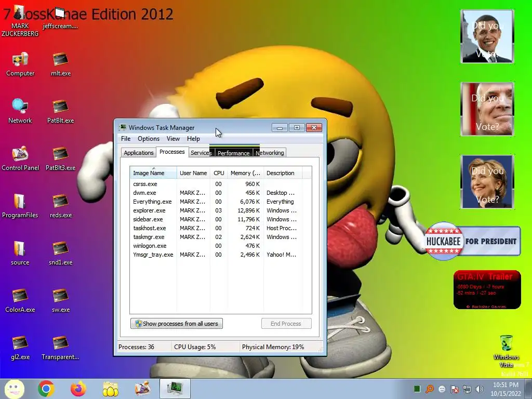
Task: Click the Obama Did you Vote gadget
Action: 487,36
